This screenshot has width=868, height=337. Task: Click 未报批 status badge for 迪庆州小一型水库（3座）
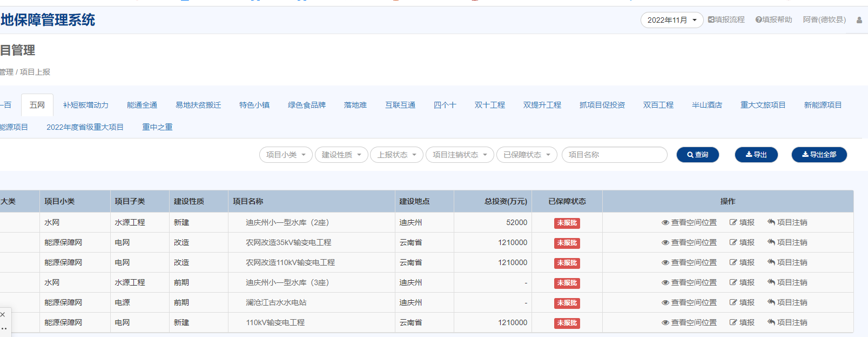[x=567, y=283]
